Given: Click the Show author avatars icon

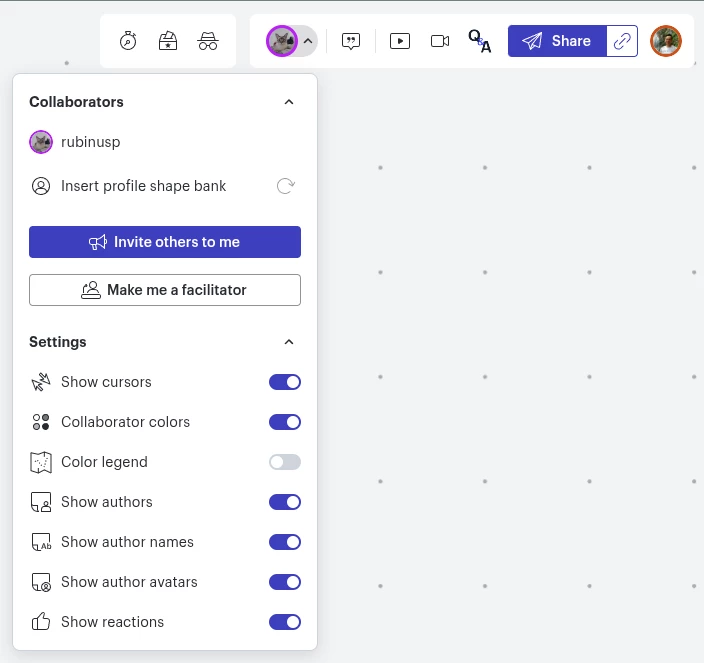Looking at the screenshot, I should [x=41, y=582].
